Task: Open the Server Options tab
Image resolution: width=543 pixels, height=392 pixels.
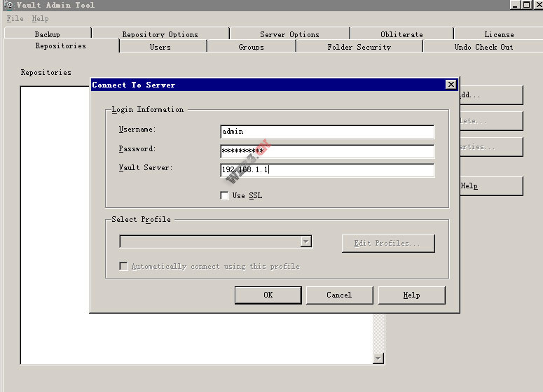Action: [x=289, y=34]
